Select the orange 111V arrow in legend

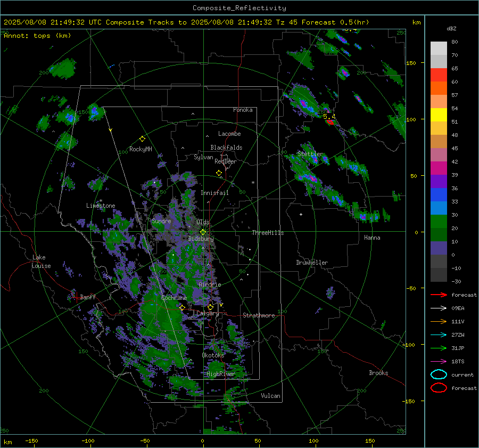click(x=439, y=321)
